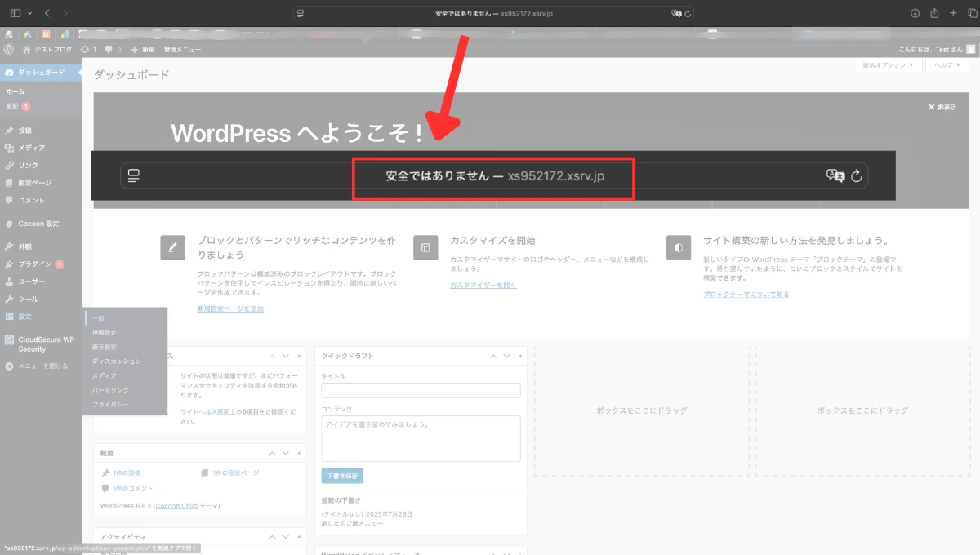Click the half-circle styles icon
The height and width of the screenshot is (555, 980).
coord(679,247)
